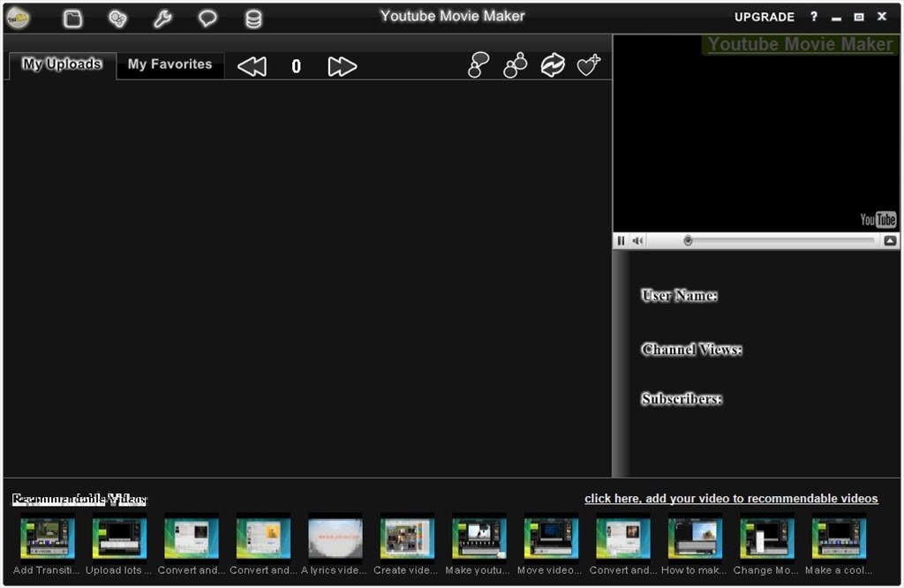Click the page number 0 indicator
The height and width of the screenshot is (588, 904).
pos(297,66)
